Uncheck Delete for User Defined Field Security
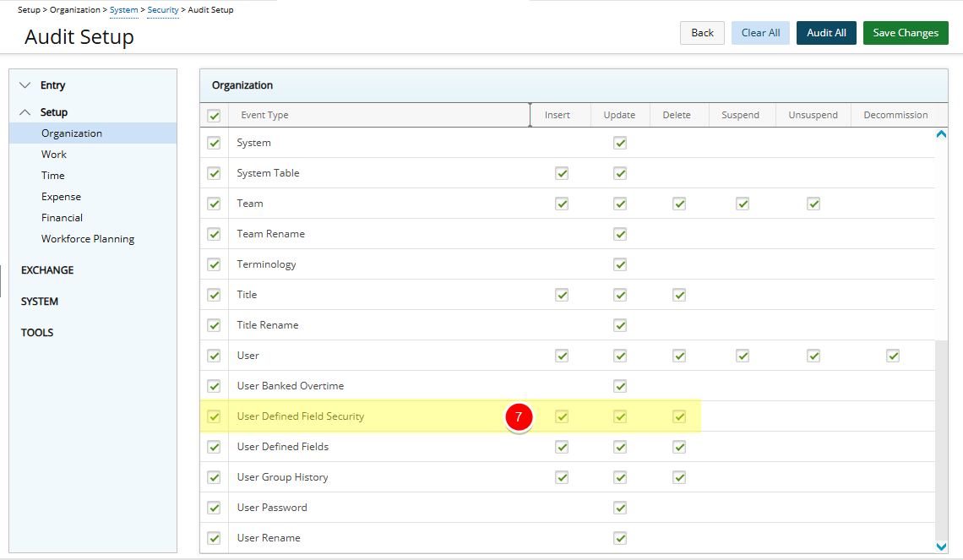Image resolution: width=963 pixels, height=560 pixels. tap(679, 416)
